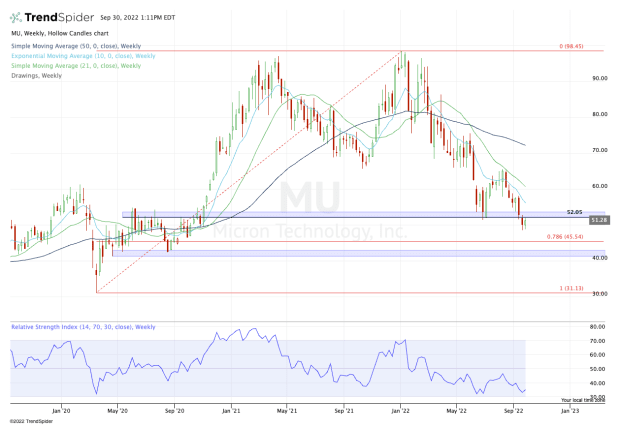Click the RSI 80.00 axis label
The height and width of the screenshot is (426, 620).
[597, 327]
